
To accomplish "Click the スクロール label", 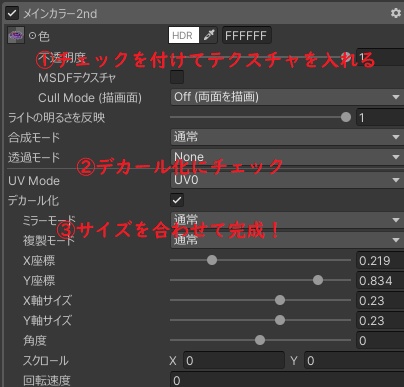I will point(46,360).
